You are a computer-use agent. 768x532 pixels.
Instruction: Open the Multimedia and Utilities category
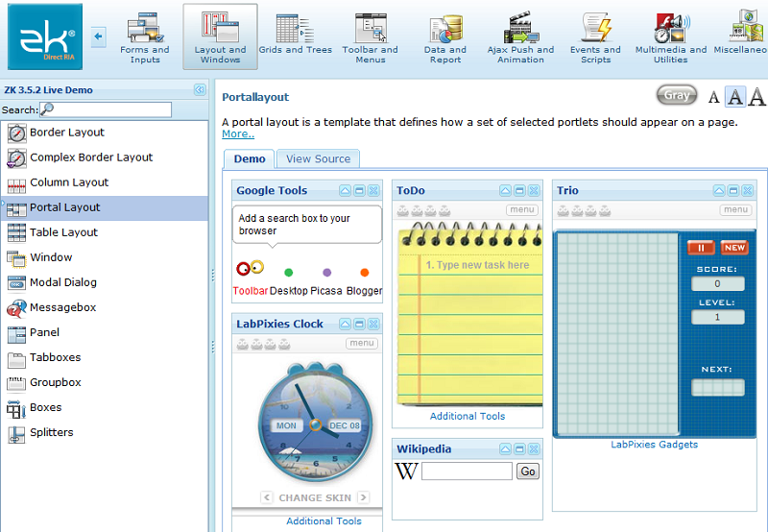670,37
